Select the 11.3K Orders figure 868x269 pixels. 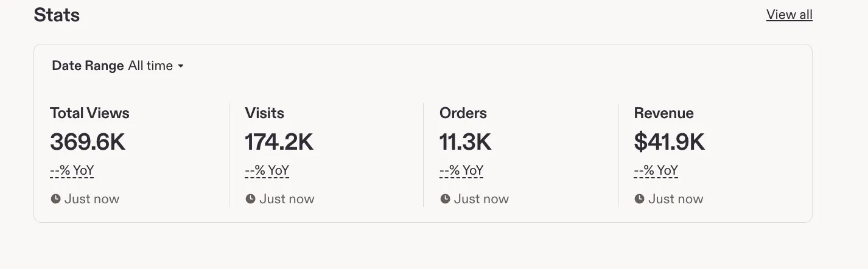465,142
